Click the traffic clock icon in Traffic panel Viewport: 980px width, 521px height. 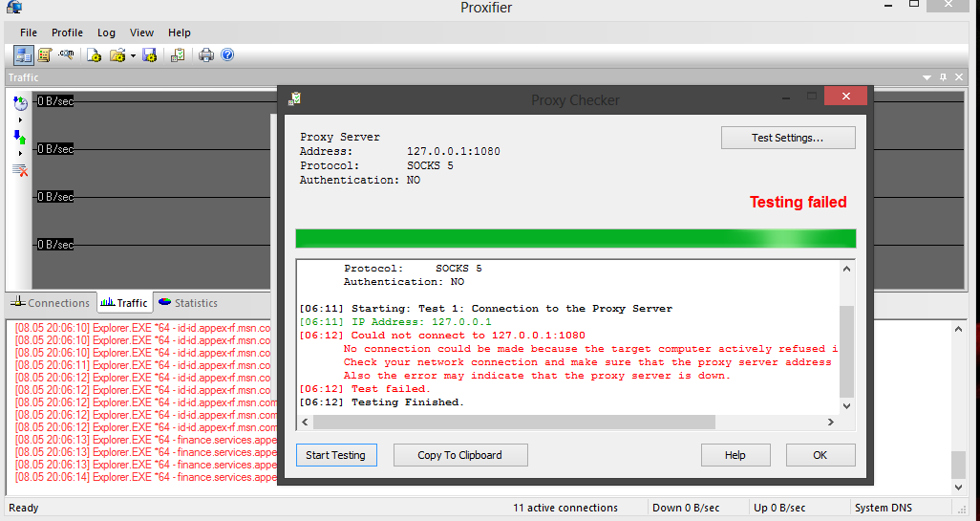tap(20, 102)
